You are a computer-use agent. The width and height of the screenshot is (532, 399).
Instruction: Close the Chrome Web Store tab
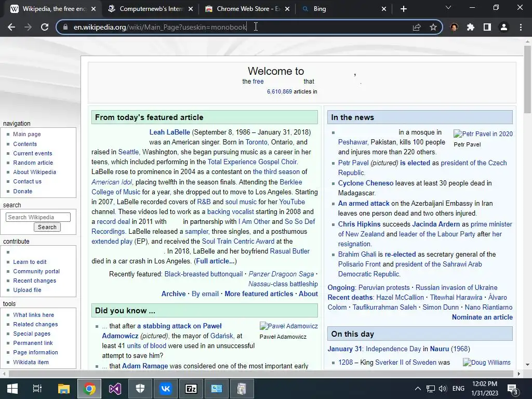coord(287,9)
